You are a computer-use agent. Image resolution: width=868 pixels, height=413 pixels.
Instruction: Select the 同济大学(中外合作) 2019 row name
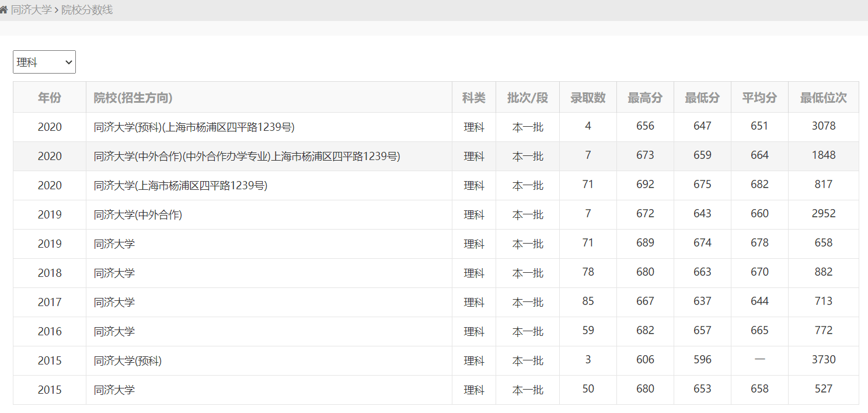[138, 214]
